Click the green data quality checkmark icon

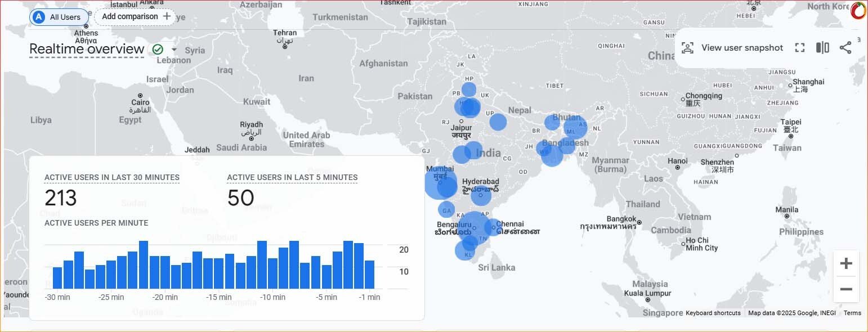click(x=158, y=50)
